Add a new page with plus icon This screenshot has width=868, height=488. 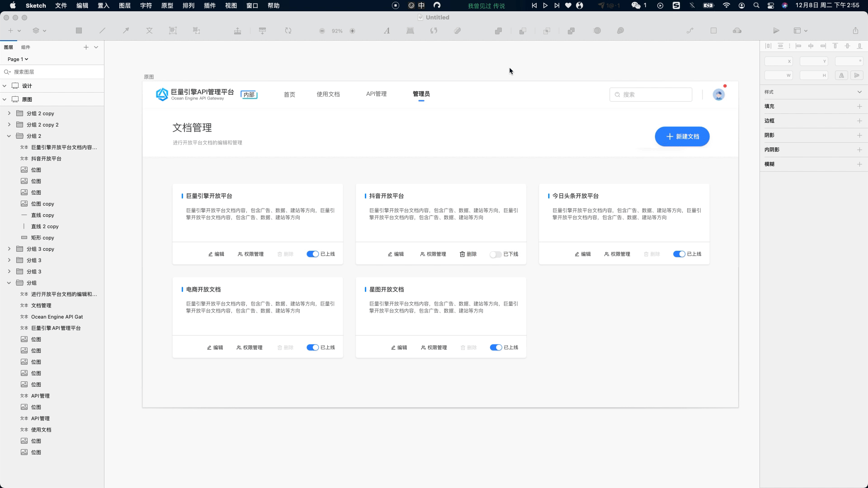(x=86, y=47)
